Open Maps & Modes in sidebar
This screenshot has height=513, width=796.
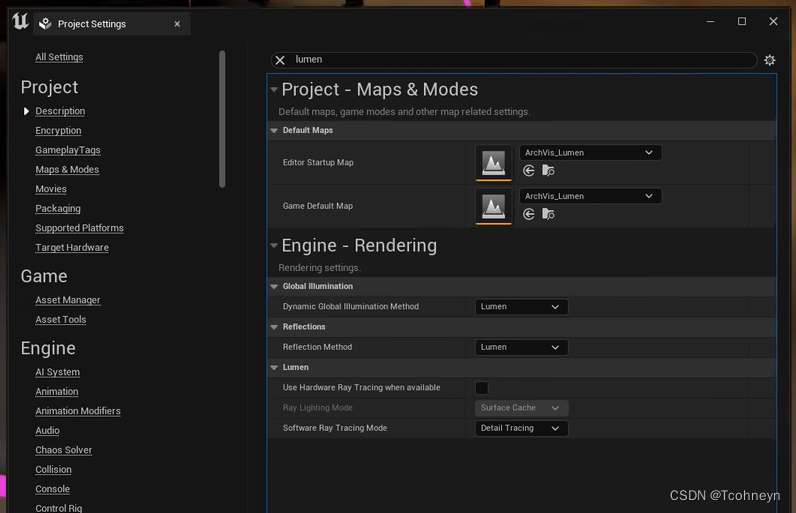coord(67,169)
